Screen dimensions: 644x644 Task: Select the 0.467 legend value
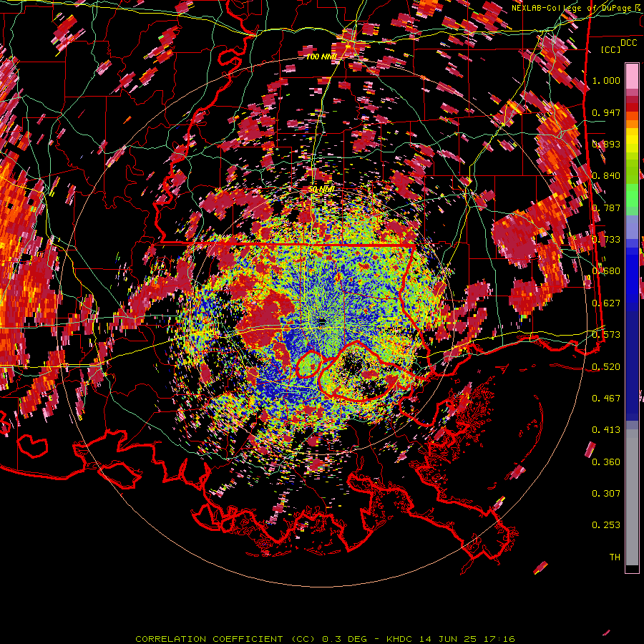click(x=606, y=399)
